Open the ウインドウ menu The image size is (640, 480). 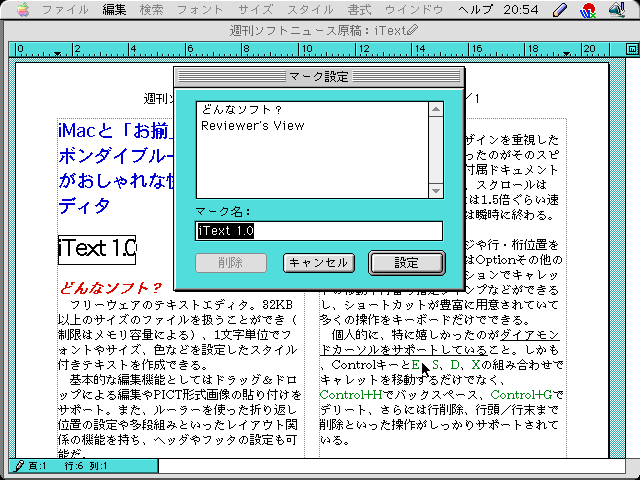pyautogui.click(x=414, y=10)
